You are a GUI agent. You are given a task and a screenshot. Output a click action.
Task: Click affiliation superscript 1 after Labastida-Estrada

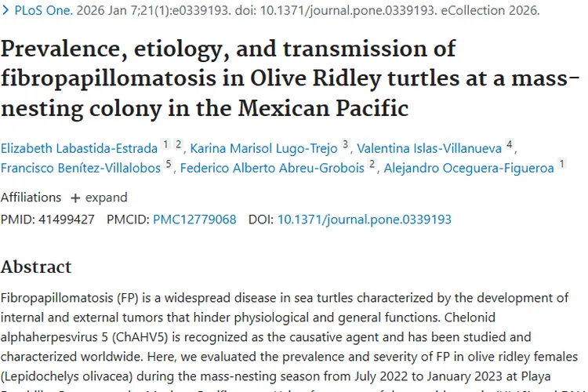point(165,145)
